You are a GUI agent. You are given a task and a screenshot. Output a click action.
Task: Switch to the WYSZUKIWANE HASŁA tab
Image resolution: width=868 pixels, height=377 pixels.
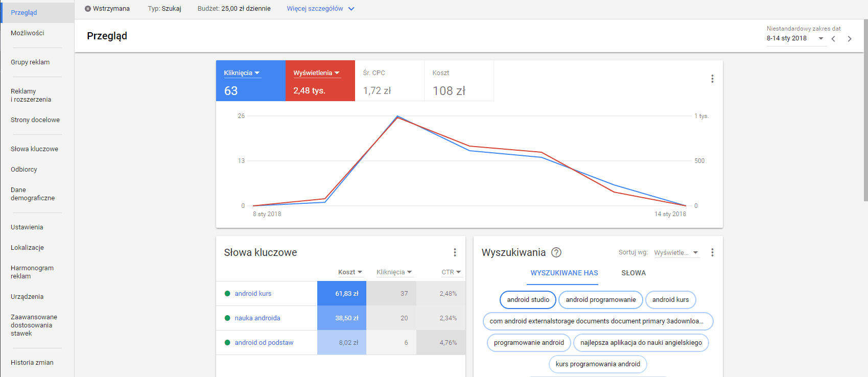tap(564, 273)
